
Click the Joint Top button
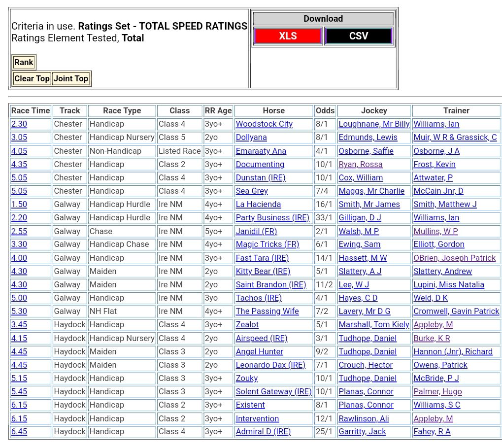tap(71, 78)
